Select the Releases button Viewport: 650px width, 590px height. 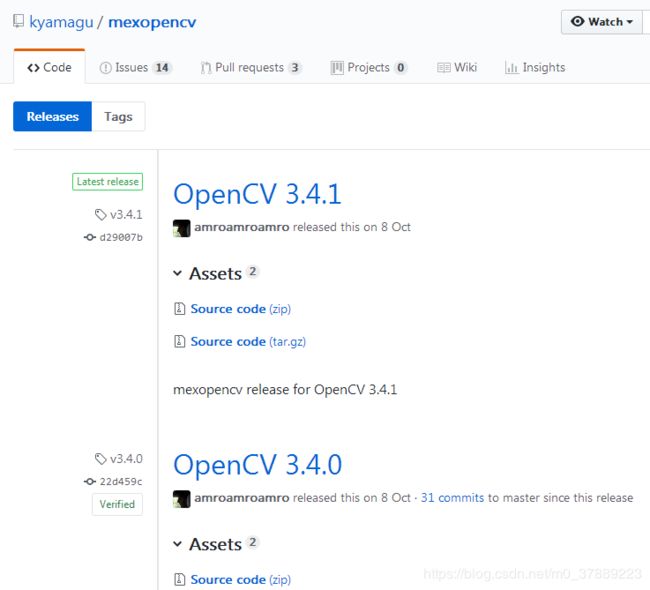[x=53, y=117]
